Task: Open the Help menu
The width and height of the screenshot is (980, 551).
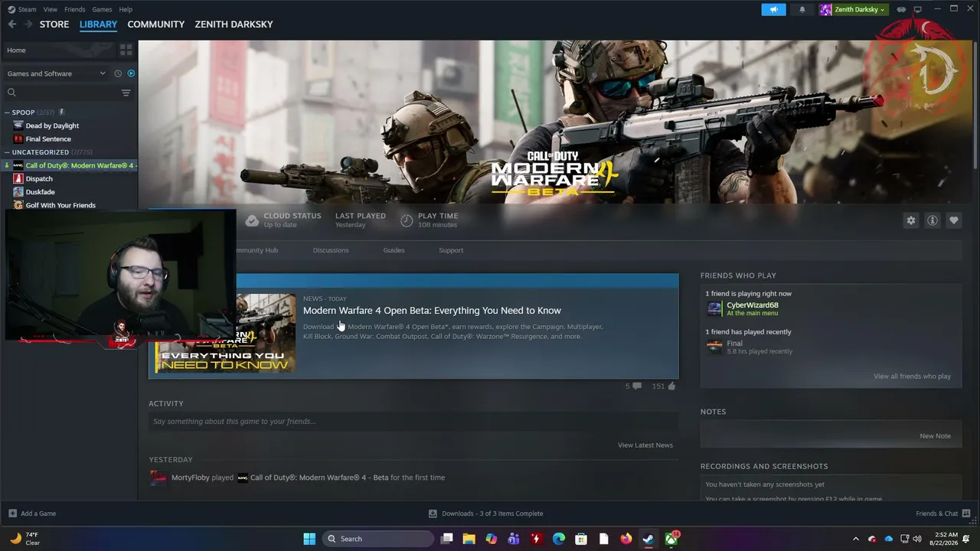Action: [126, 9]
